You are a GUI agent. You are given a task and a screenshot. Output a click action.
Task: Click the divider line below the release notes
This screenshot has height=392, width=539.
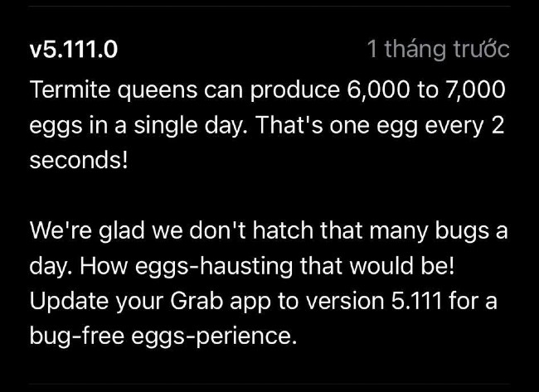pyautogui.click(x=269, y=384)
